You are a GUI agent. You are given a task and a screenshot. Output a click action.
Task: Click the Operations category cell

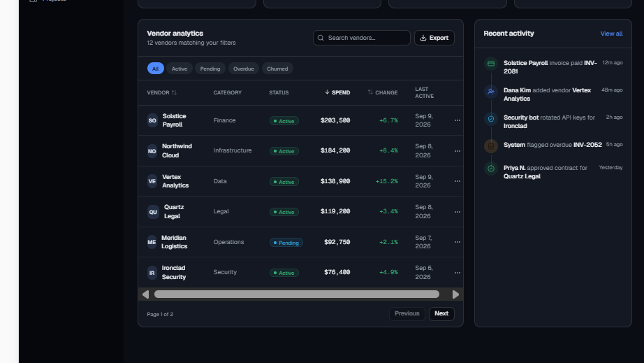click(229, 242)
